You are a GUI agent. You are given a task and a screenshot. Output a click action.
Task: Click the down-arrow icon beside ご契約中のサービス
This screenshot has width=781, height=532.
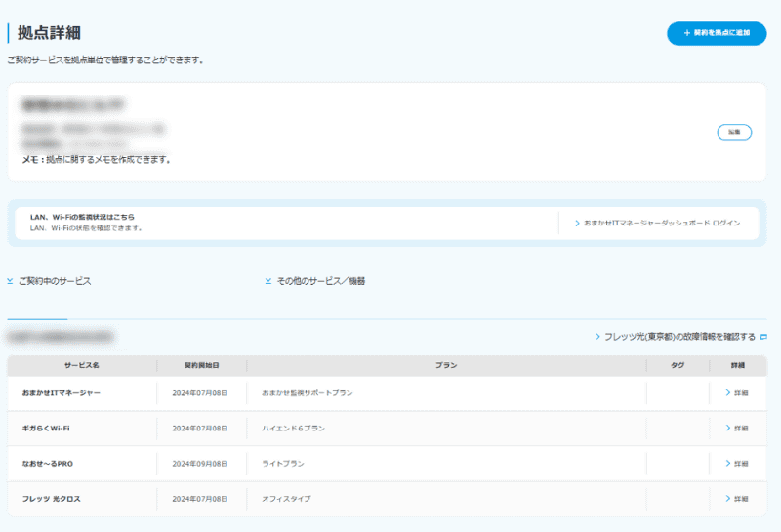pos(10,281)
